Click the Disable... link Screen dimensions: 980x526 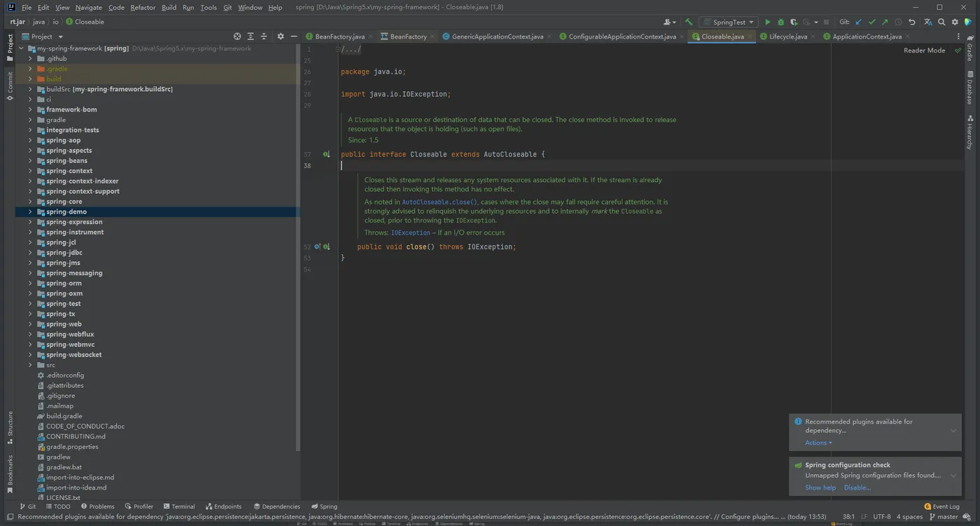click(x=857, y=487)
